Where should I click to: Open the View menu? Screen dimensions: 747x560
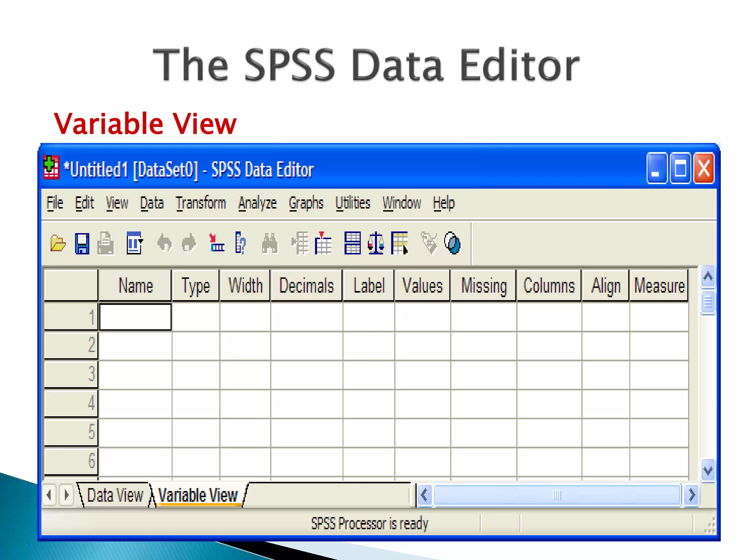117,203
